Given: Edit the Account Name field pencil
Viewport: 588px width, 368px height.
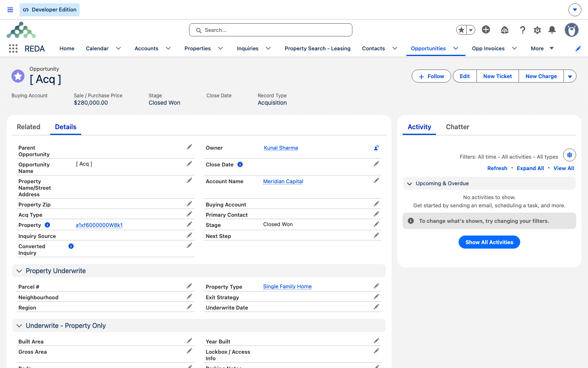Looking at the screenshot, I should tap(376, 181).
